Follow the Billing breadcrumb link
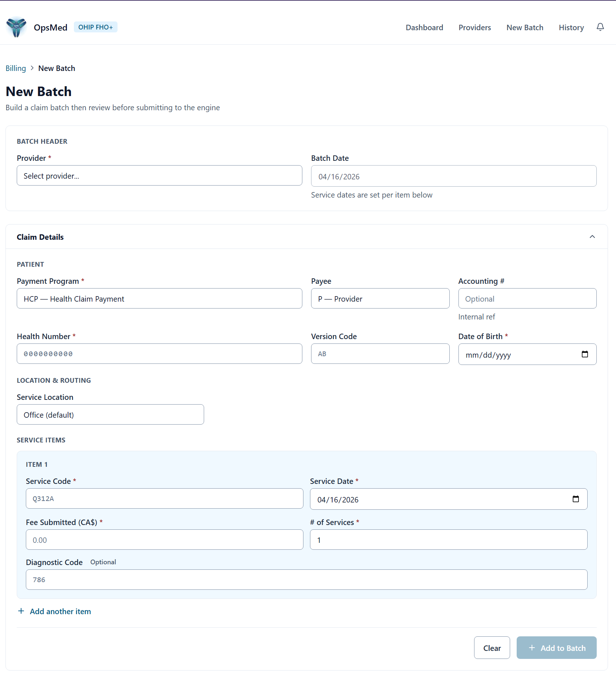 (x=16, y=68)
